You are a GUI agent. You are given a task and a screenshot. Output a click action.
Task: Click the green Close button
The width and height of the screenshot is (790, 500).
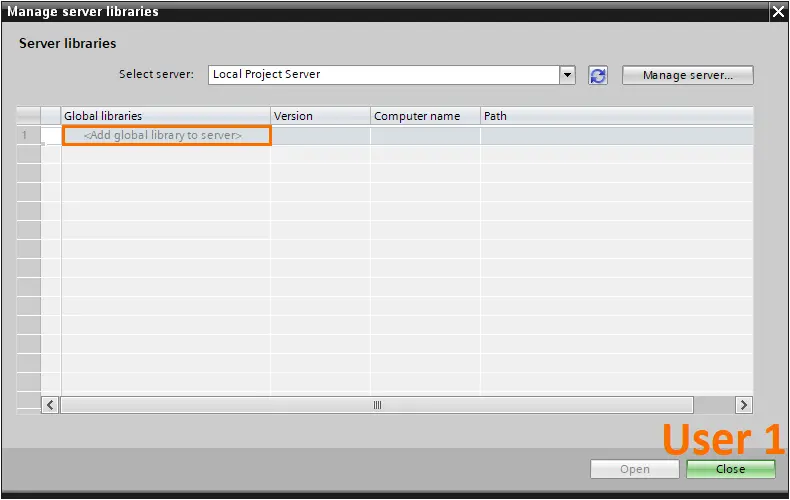[x=731, y=469]
